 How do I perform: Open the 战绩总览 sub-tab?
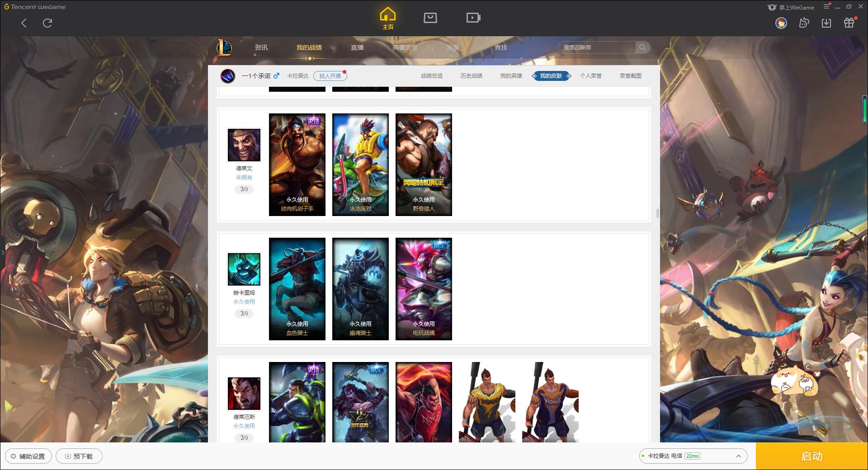[x=432, y=76]
